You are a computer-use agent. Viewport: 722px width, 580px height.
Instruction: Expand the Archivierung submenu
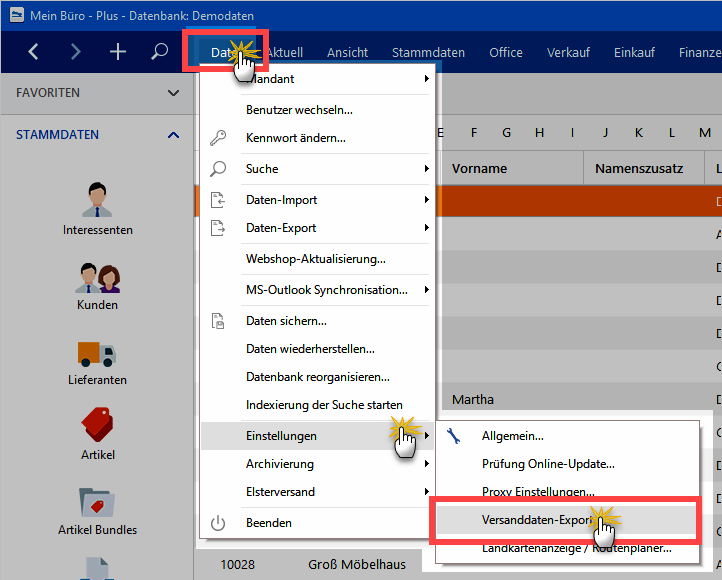pyautogui.click(x=427, y=464)
